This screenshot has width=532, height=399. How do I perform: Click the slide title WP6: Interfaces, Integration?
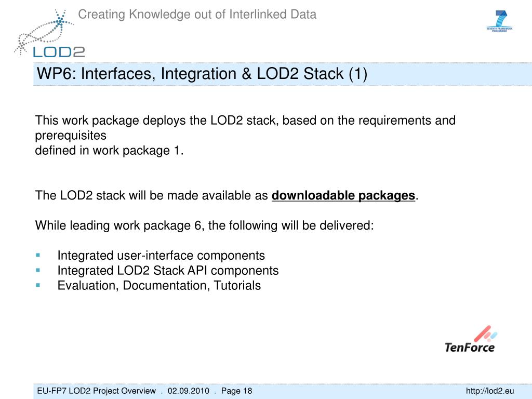pyautogui.click(x=202, y=74)
